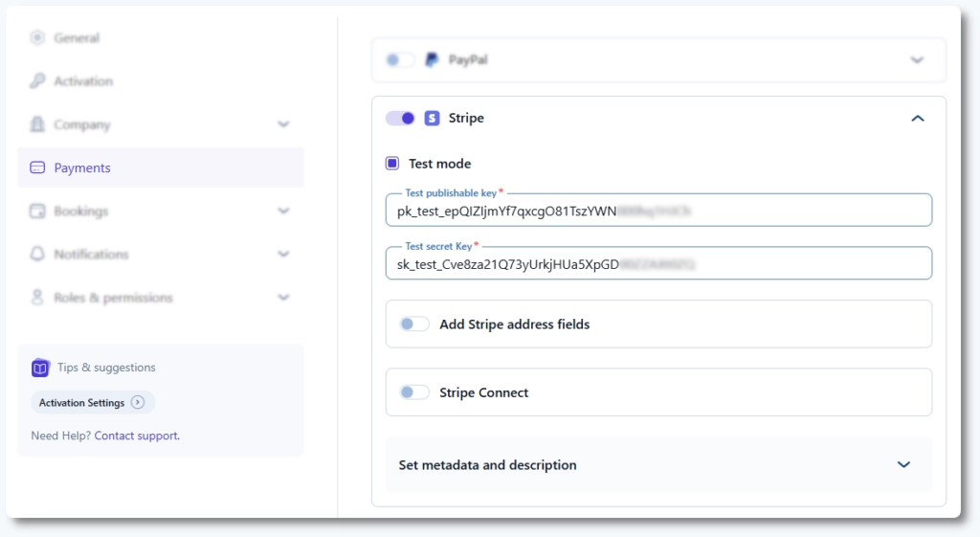
Task: Disable the Stripe payment toggle
Action: pos(400,119)
